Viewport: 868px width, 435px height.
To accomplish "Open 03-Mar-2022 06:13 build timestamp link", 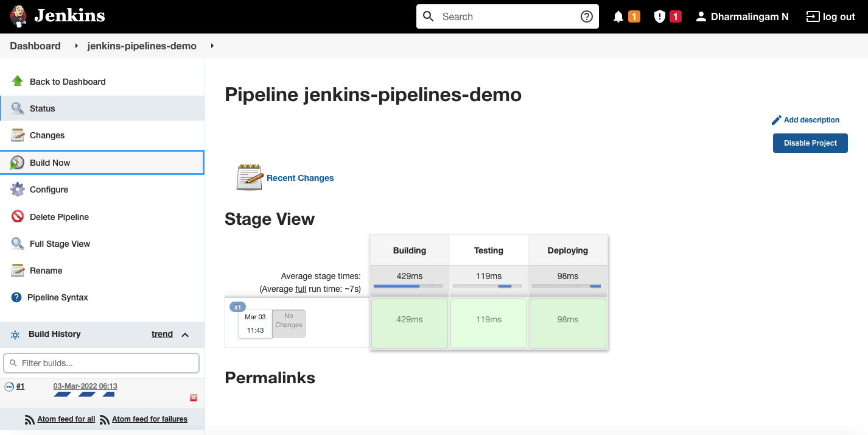I will point(85,386).
